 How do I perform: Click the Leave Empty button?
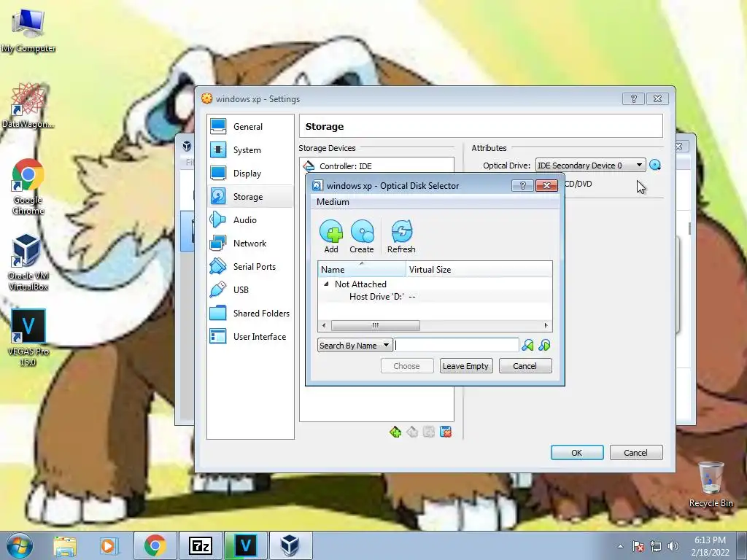466,366
